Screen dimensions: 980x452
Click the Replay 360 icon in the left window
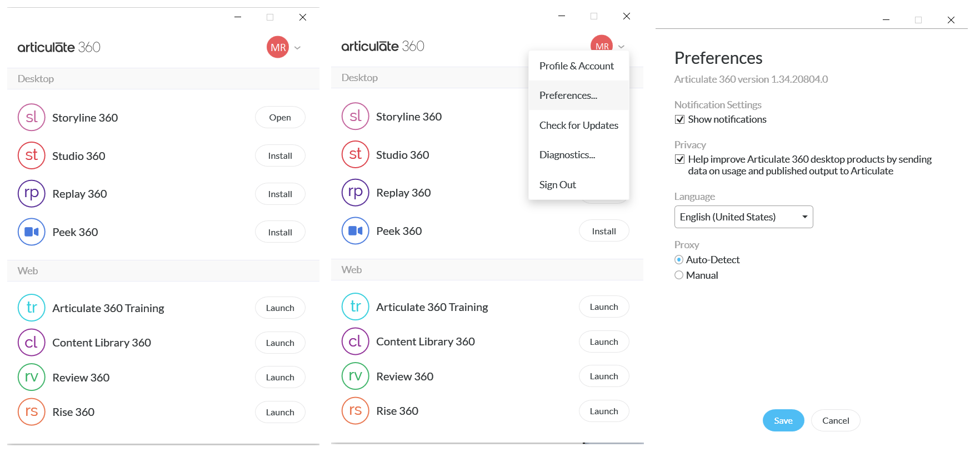(32, 194)
